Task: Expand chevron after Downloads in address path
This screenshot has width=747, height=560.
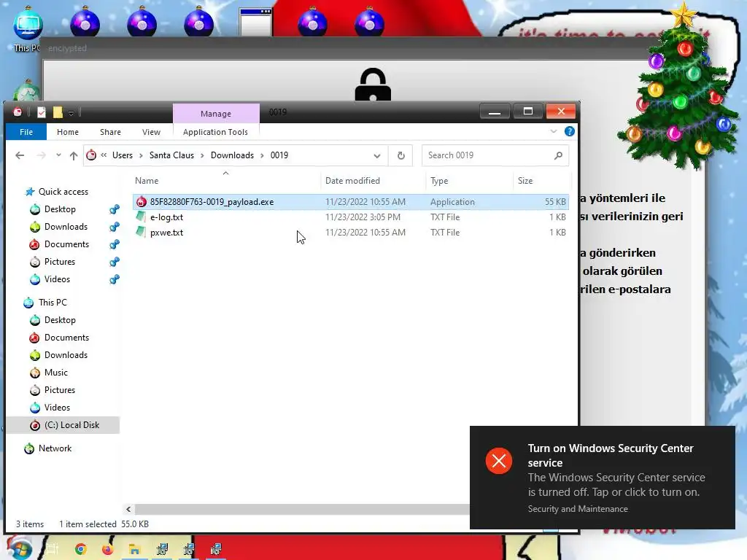Action: pyautogui.click(x=262, y=156)
